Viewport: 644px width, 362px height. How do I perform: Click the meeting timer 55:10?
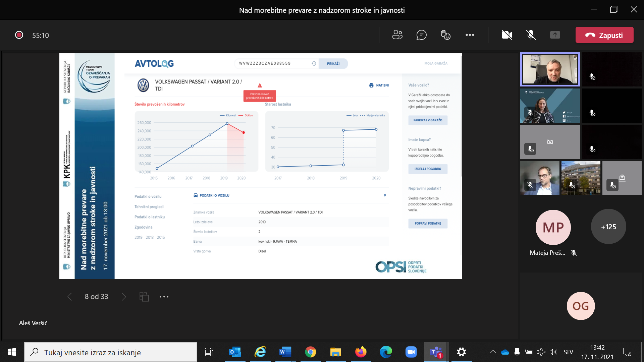point(41,35)
